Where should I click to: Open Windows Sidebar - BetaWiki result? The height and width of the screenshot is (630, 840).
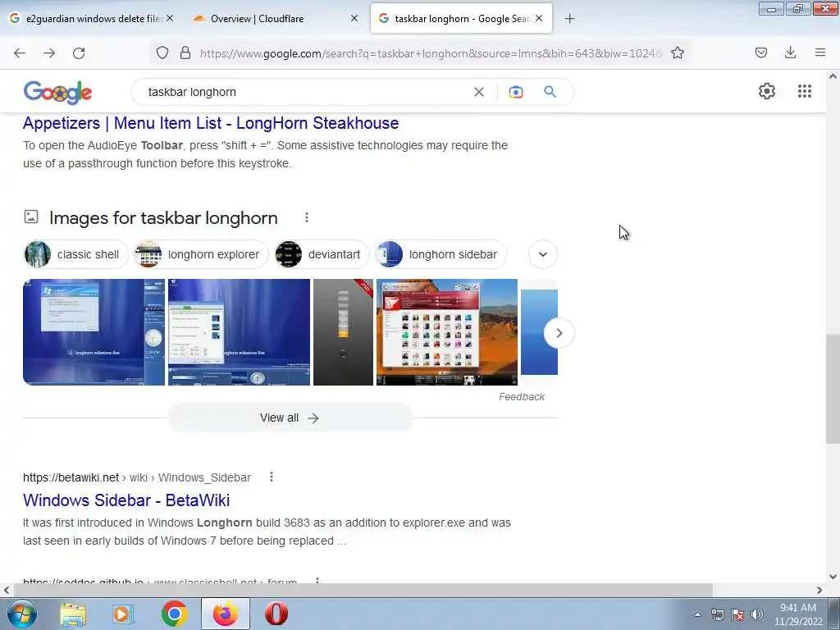[x=126, y=500]
